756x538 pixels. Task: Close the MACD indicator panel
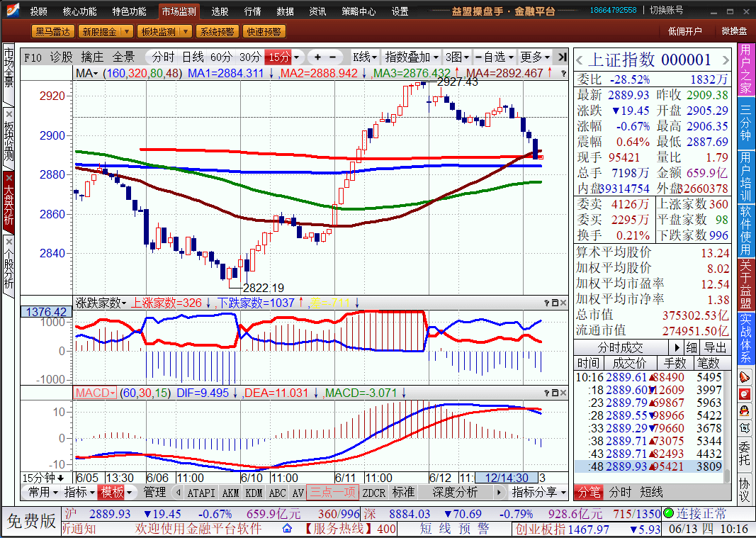click(563, 393)
